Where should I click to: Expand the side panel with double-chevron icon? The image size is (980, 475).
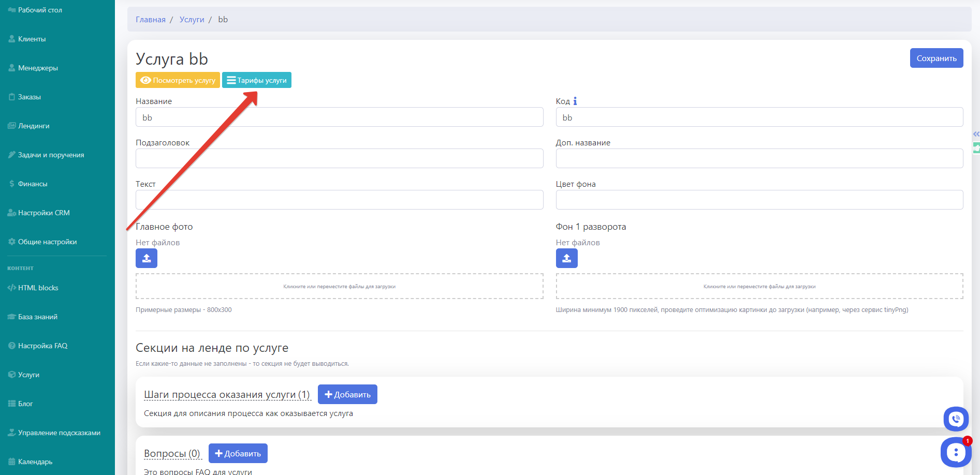tap(976, 134)
